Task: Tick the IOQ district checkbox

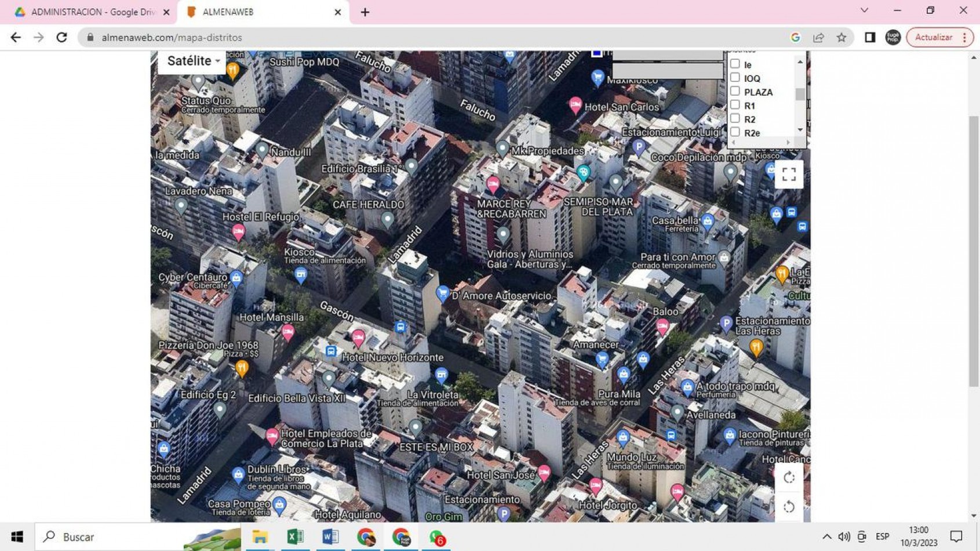Action: (735, 78)
